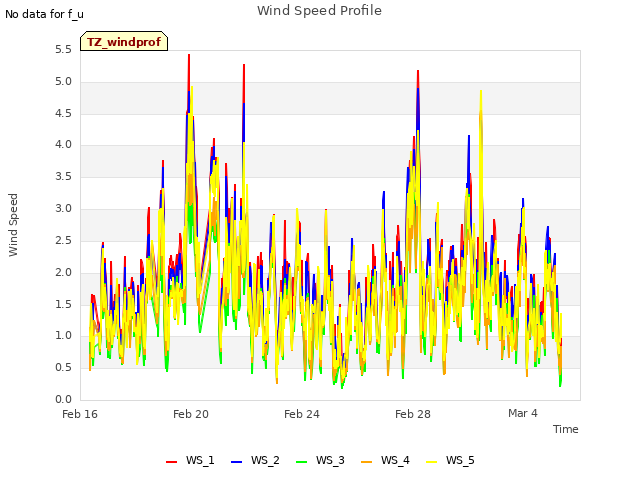The image size is (640, 480).
Task: Click the blue WS_2 peak reaching 4.2 in March
Action: 469,137
